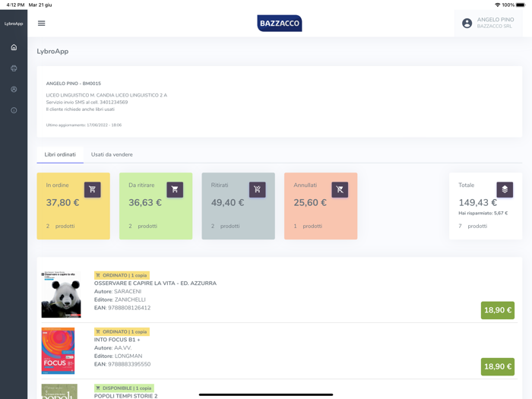Click the In ordine cart icon
This screenshot has width=532, height=399.
92,189
